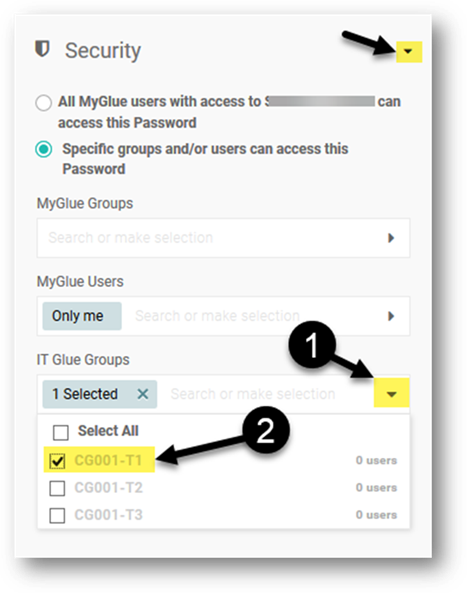This screenshot has height=593, width=467.
Task: Click MyGlue Groups search field
Action: pos(223,238)
